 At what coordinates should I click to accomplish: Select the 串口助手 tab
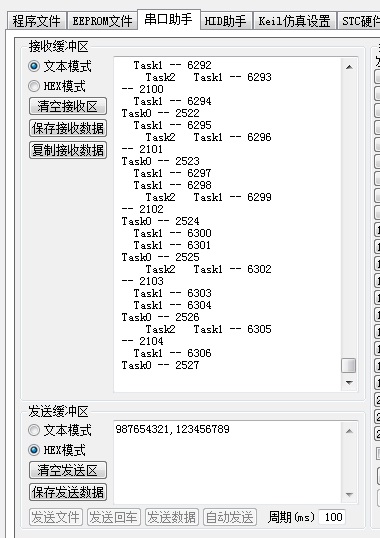click(x=168, y=19)
